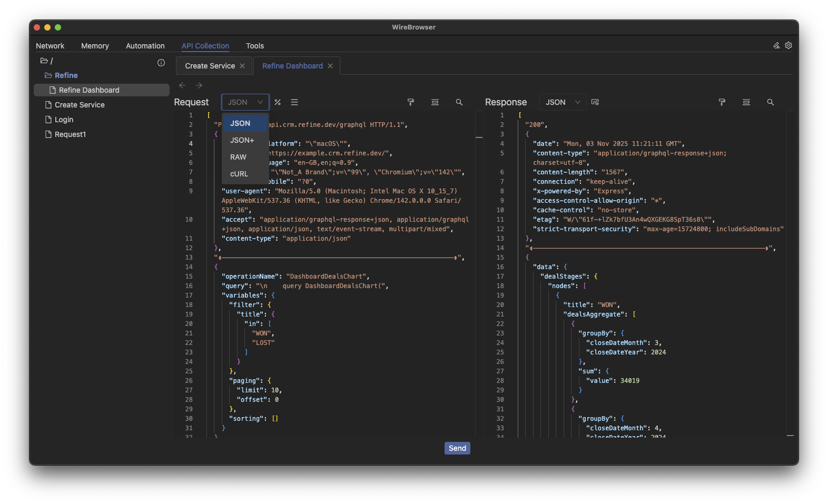This screenshot has width=828, height=504.
Task: Open the settings gear icon
Action: 788,45
